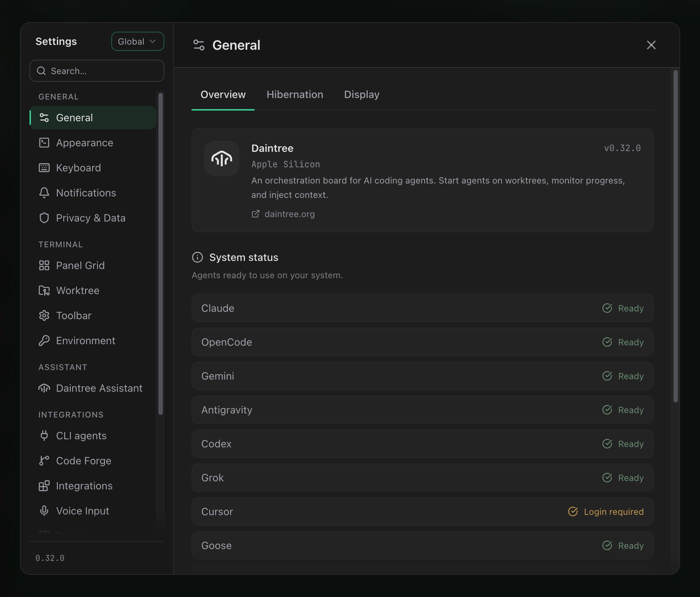Open the daintree.org link

(x=290, y=214)
